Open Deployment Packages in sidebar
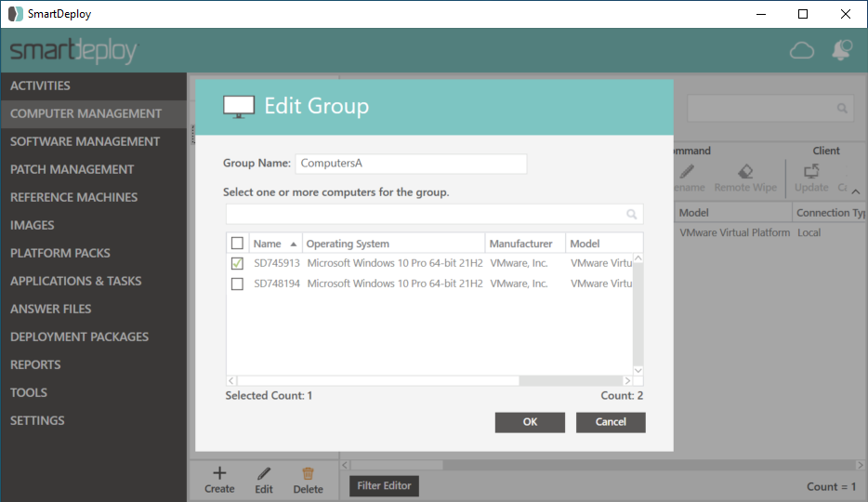 pos(94,337)
